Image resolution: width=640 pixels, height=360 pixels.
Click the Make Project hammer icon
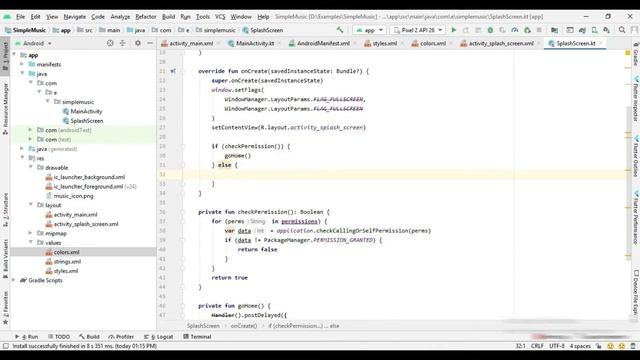340,30
